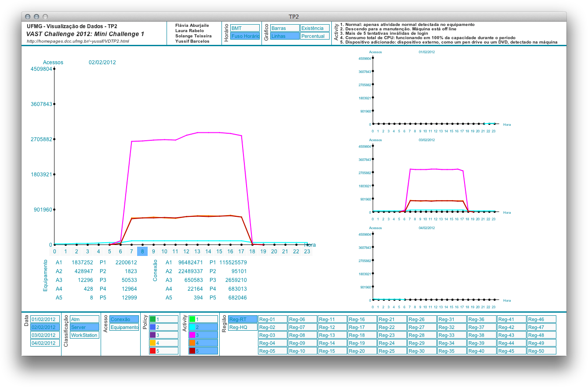Screen dimensions: 588x387
Task: Toggle WorkStation classification filter
Action: 84,335
